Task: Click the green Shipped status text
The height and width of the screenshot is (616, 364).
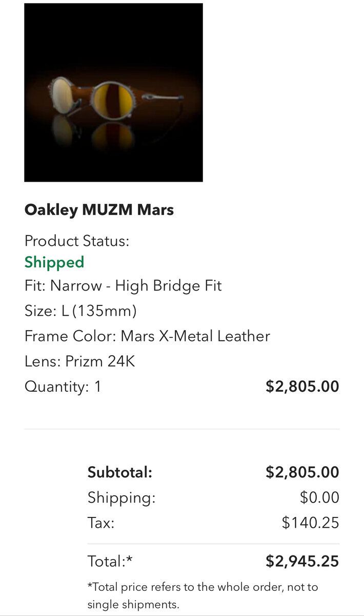Action: point(54,262)
